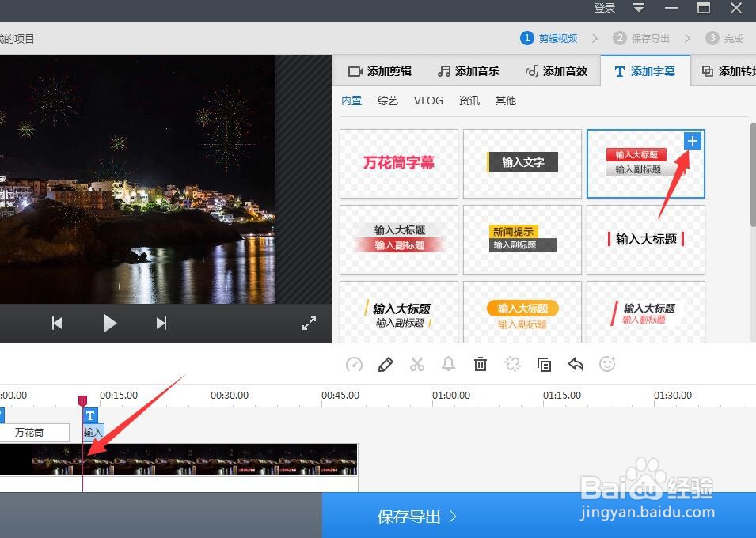Play the video preview

click(110, 323)
